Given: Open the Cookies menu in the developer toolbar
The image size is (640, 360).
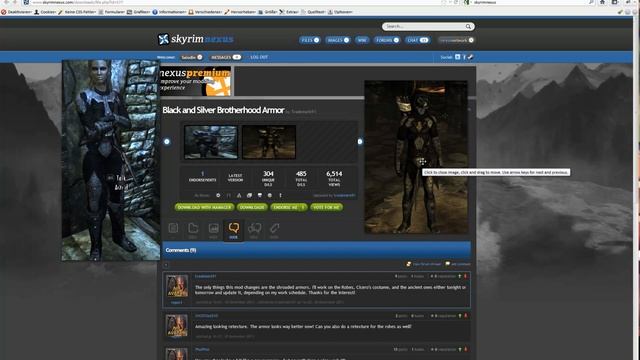Looking at the screenshot, I should pos(45,12).
